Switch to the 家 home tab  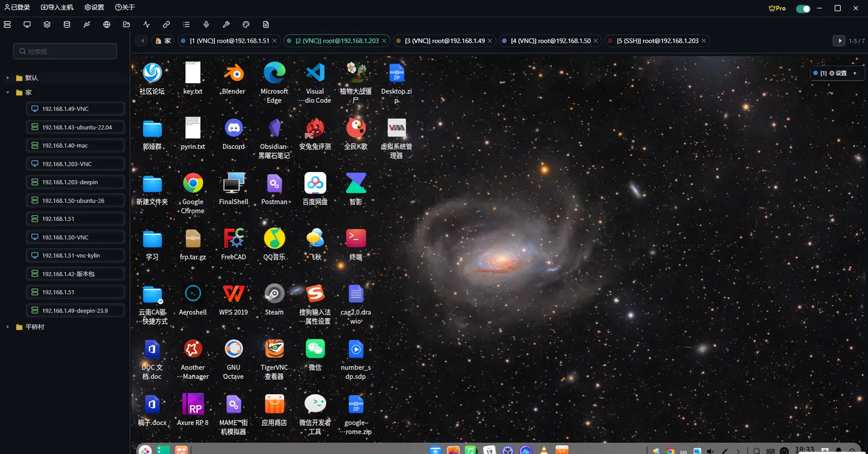[x=164, y=41]
